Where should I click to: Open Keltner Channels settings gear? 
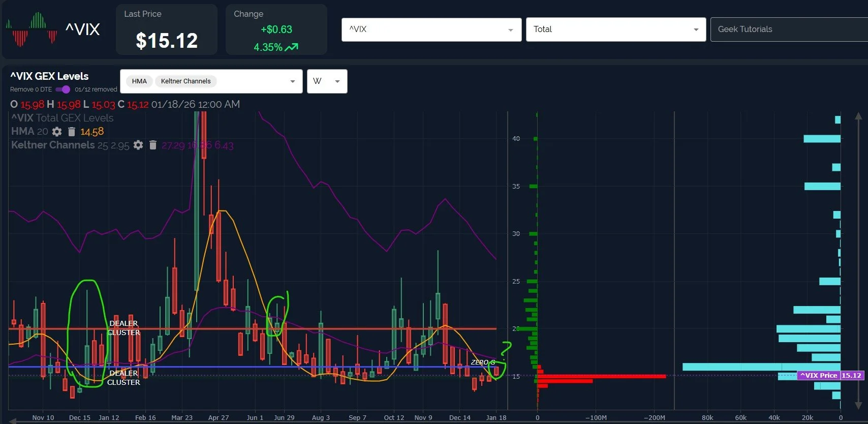click(x=138, y=145)
